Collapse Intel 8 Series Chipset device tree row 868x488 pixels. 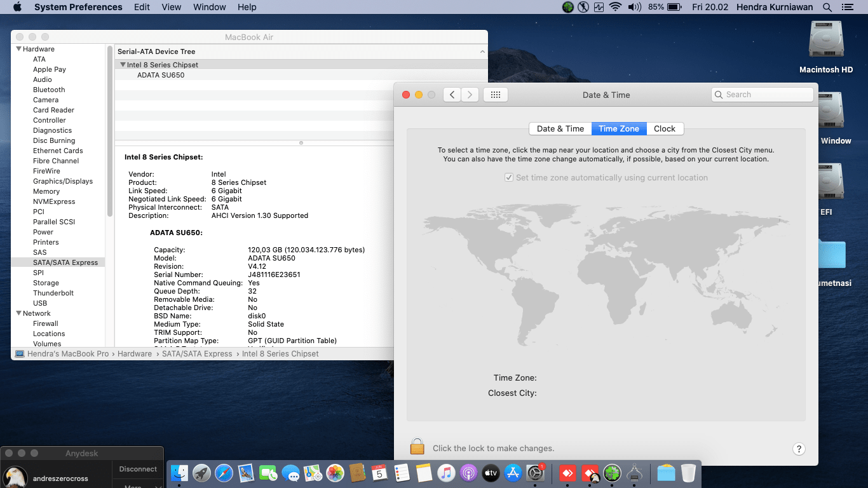coord(123,65)
